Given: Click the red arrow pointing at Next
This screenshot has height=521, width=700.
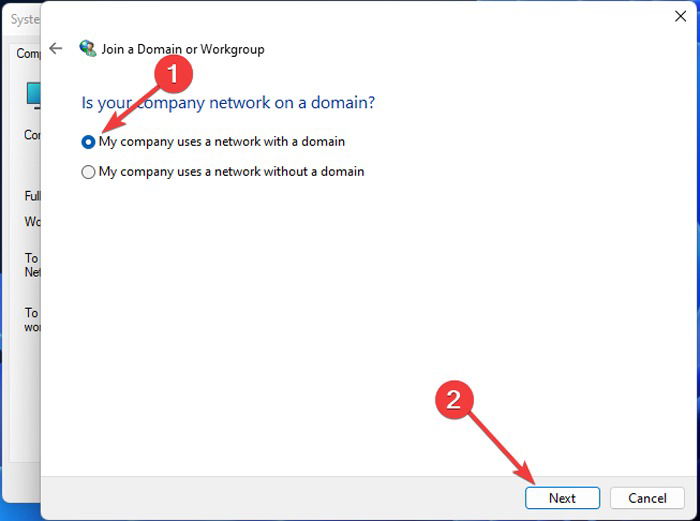Looking at the screenshot, I should (x=502, y=450).
